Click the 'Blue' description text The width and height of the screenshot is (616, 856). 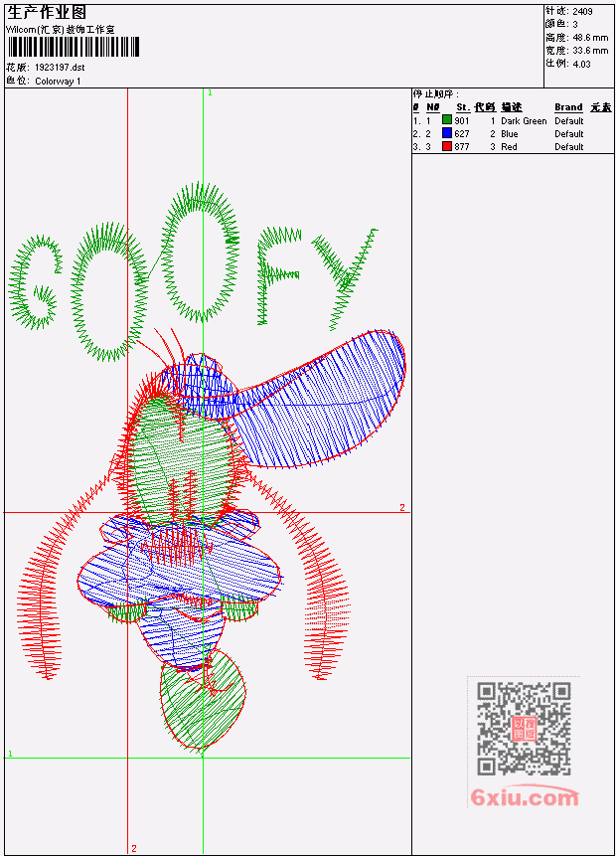[x=510, y=134]
